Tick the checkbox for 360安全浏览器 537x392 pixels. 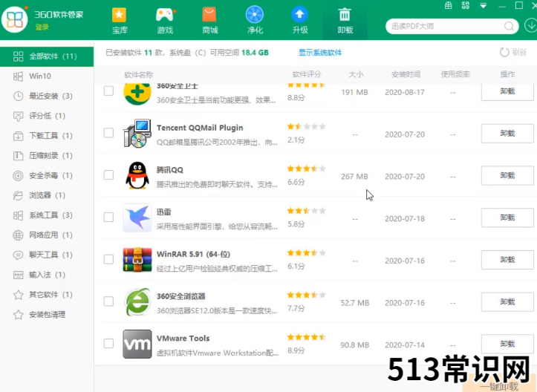point(108,301)
